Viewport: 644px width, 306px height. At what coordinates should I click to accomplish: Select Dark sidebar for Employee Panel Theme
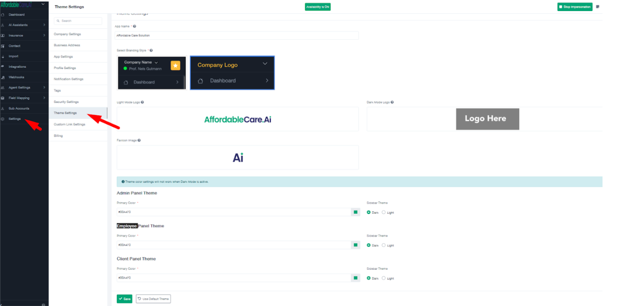369,245
